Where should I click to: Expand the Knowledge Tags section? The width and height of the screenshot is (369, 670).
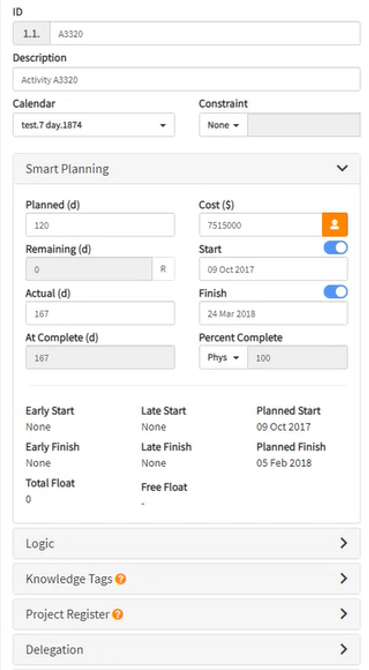(x=187, y=579)
